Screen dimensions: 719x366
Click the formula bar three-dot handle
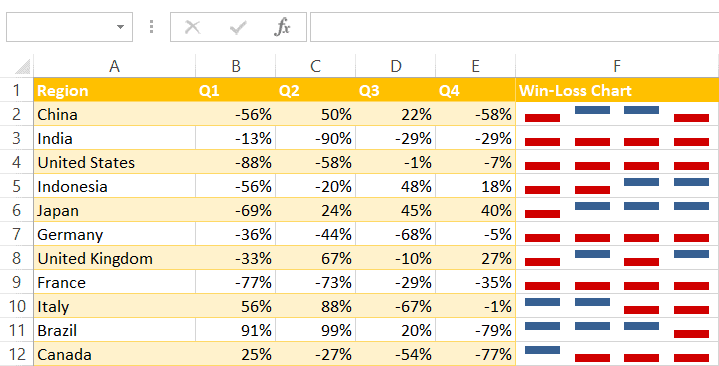[151, 27]
